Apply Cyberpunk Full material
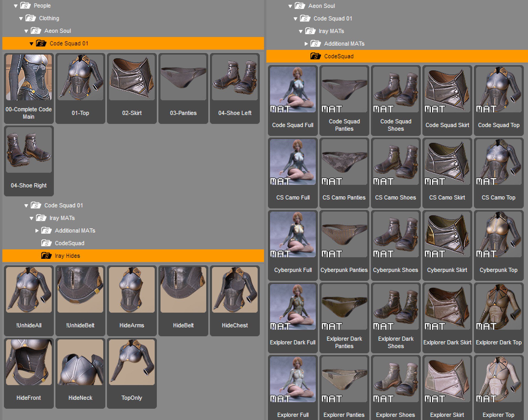The image size is (528, 420). pyautogui.click(x=293, y=245)
